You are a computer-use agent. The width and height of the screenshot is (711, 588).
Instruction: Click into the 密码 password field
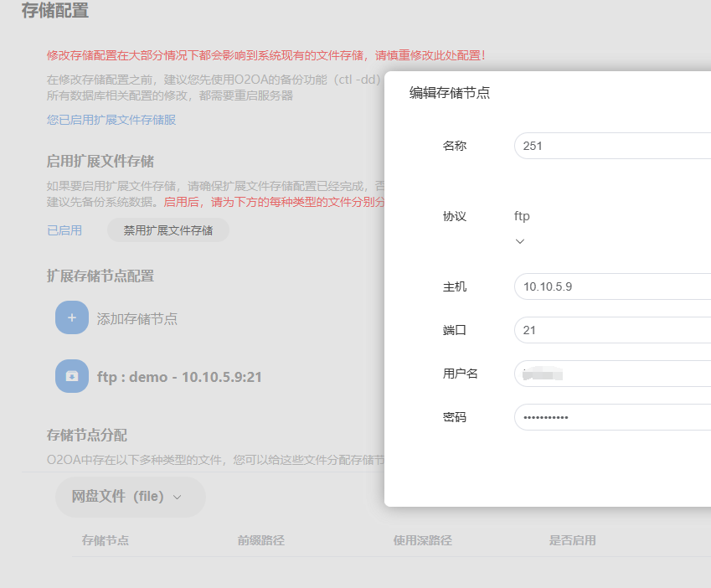(611, 417)
